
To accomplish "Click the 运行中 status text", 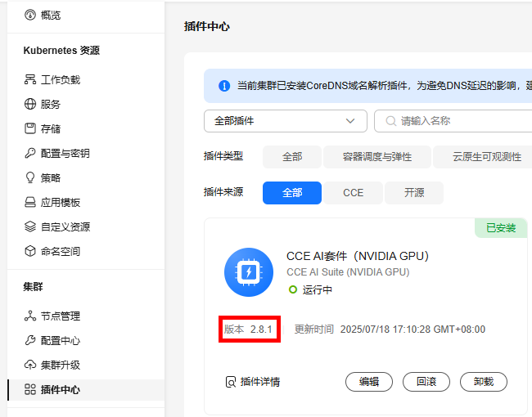I will (317, 290).
